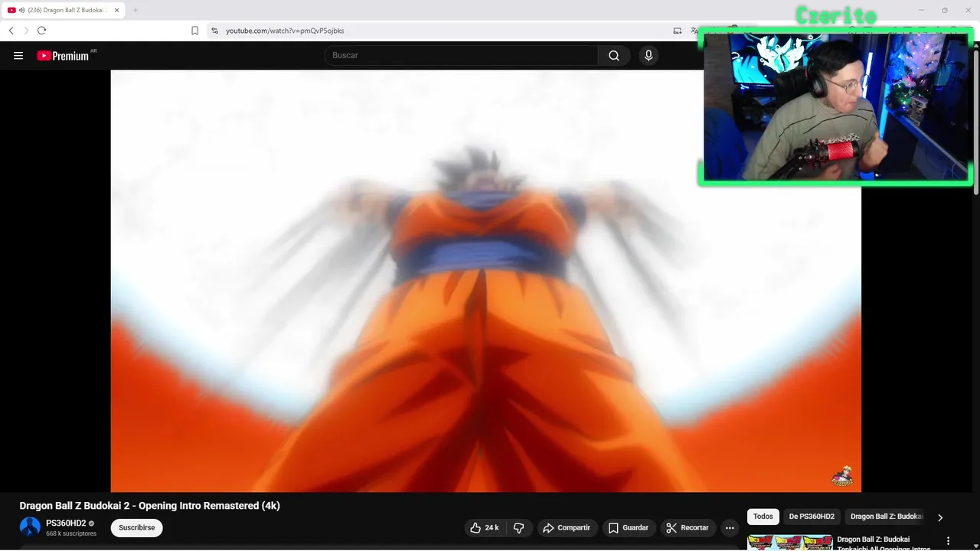Like the video with thumbs up

coord(485,528)
